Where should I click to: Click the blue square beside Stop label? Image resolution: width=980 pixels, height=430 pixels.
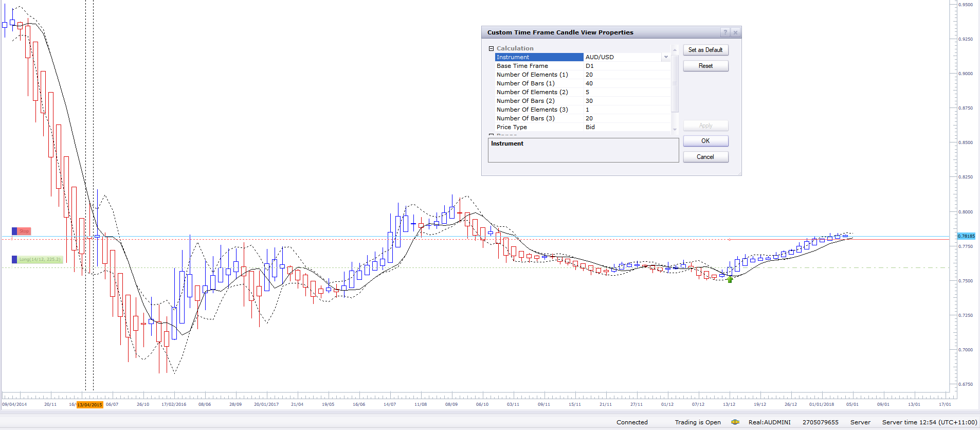14,231
